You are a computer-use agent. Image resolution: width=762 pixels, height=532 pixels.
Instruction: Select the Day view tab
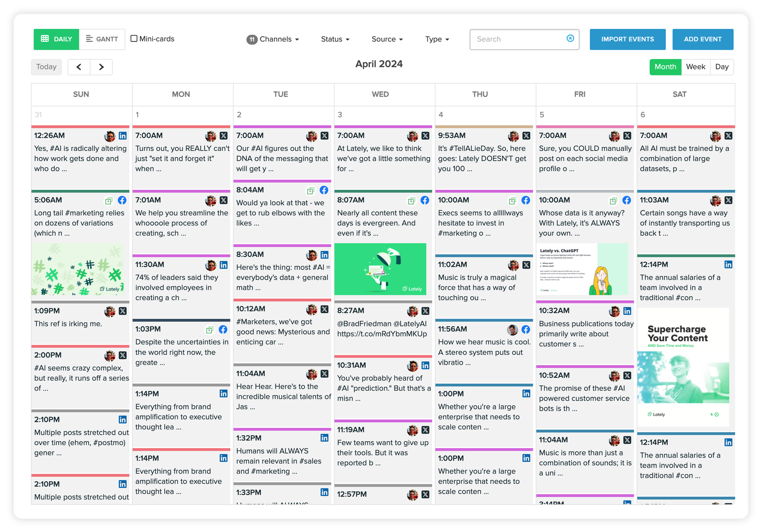(x=722, y=67)
